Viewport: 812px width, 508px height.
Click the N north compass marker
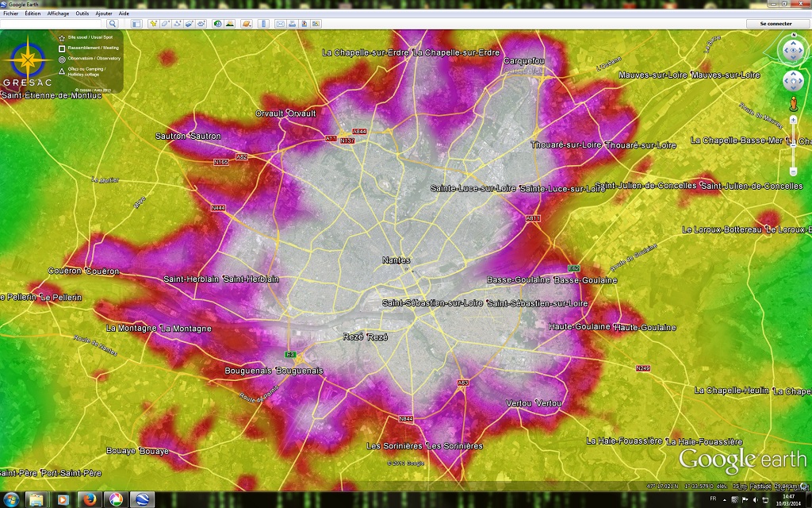click(794, 35)
